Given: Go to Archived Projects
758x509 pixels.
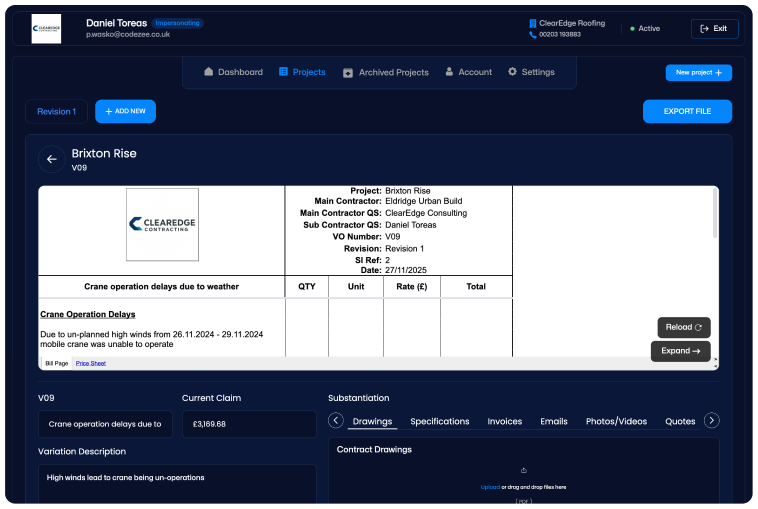Looking at the screenshot, I should coord(385,72).
